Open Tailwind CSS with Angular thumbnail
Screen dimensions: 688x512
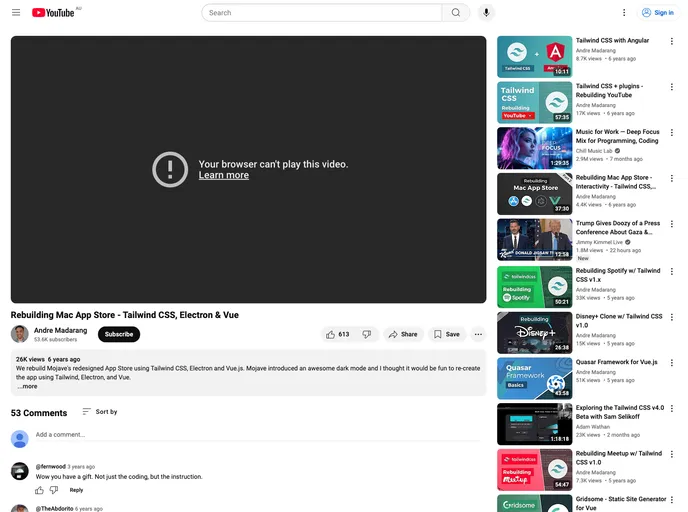click(x=534, y=57)
